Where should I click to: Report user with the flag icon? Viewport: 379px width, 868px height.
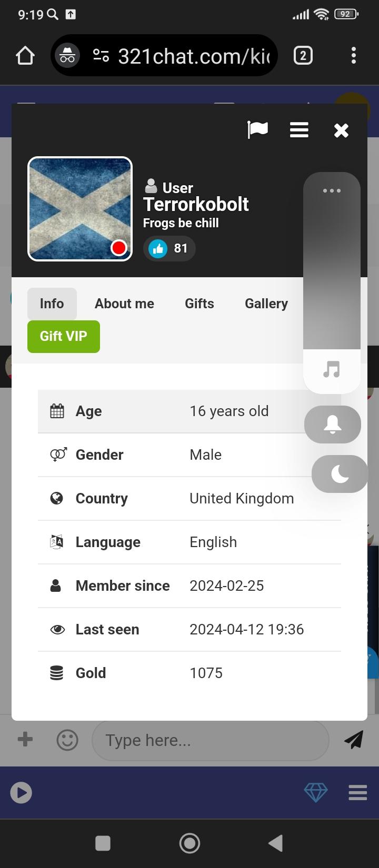pos(257,129)
